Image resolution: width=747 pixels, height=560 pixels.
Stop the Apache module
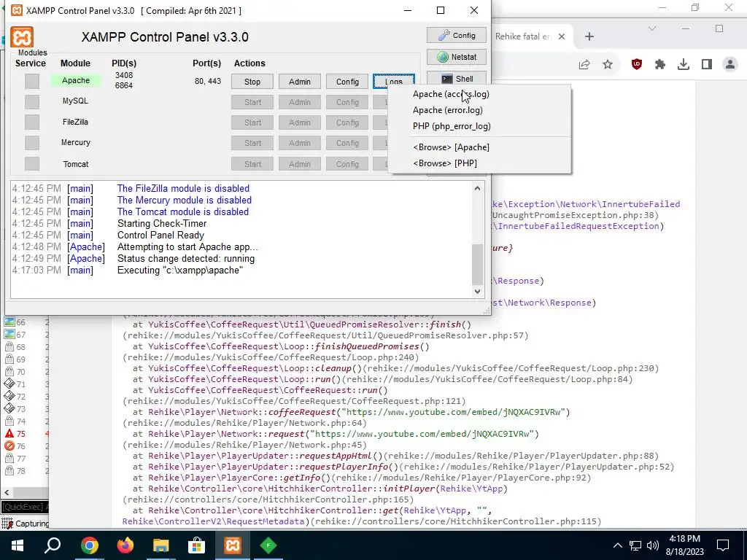[252, 82]
